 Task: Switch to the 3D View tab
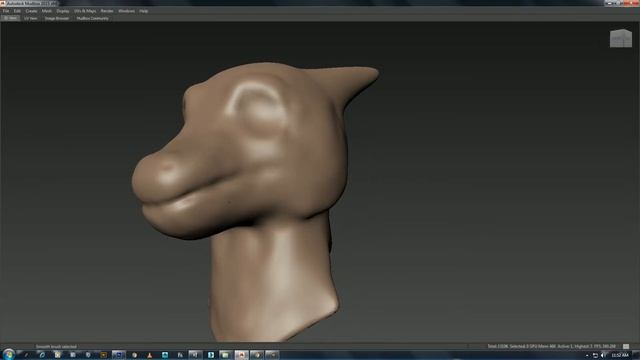click(11, 18)
